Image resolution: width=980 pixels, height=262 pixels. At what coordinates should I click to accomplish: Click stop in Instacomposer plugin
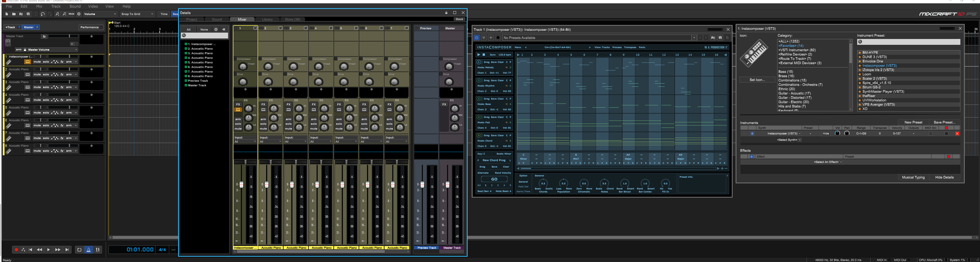484,55
